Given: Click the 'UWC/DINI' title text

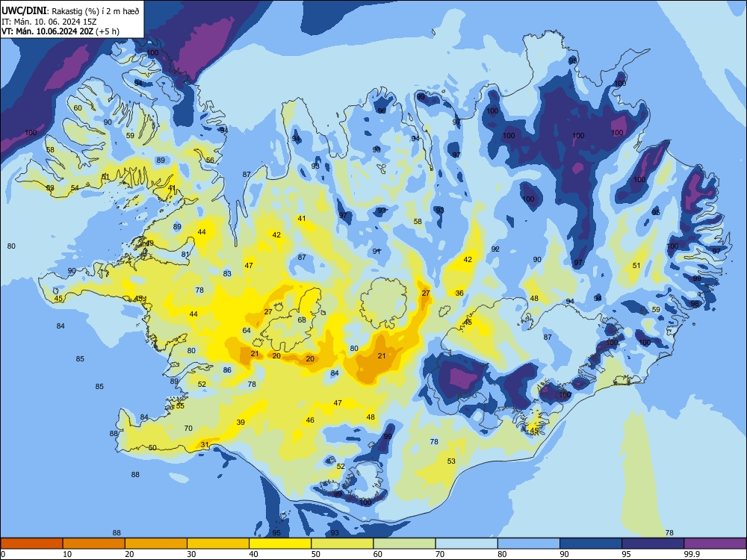Looking at the screenshot, I should [x=25, y=11].
